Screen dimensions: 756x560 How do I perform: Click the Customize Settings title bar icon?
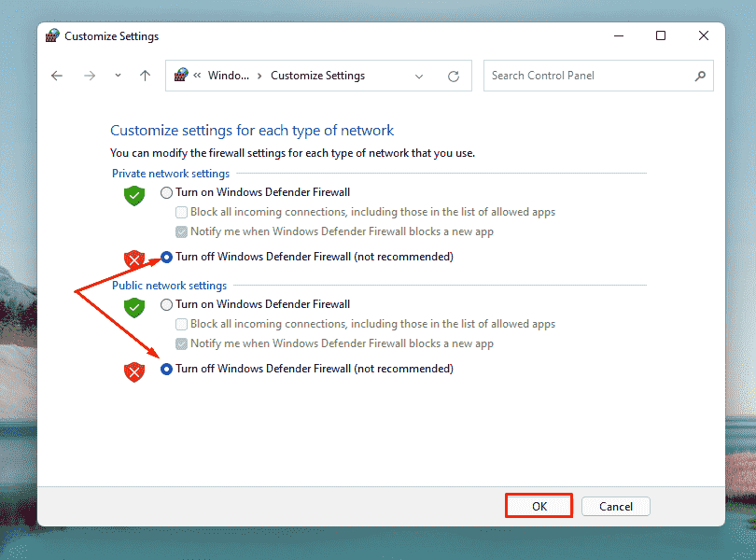52,35
